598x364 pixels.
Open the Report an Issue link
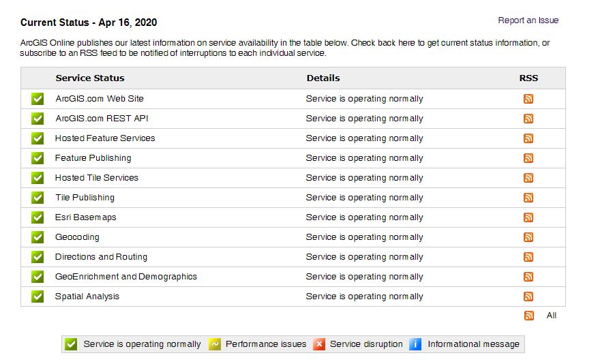(x=528, y=20)
